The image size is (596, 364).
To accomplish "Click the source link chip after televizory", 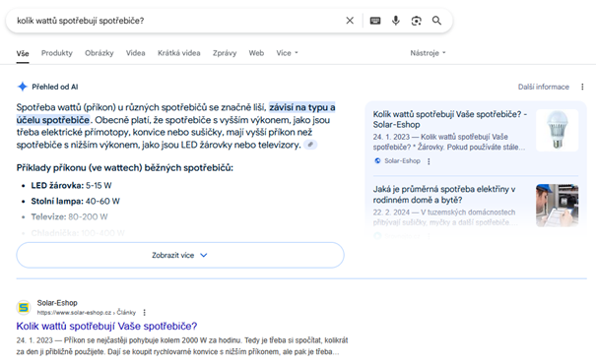I will 310,145.
